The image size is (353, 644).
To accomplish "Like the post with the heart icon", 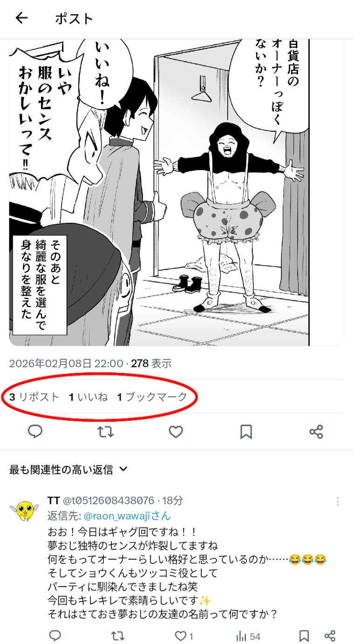I will [x=176, y=432].
